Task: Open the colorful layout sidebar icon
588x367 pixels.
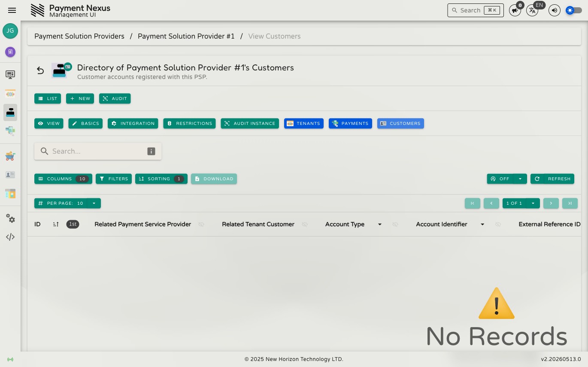Action: (x=10, y=194)
